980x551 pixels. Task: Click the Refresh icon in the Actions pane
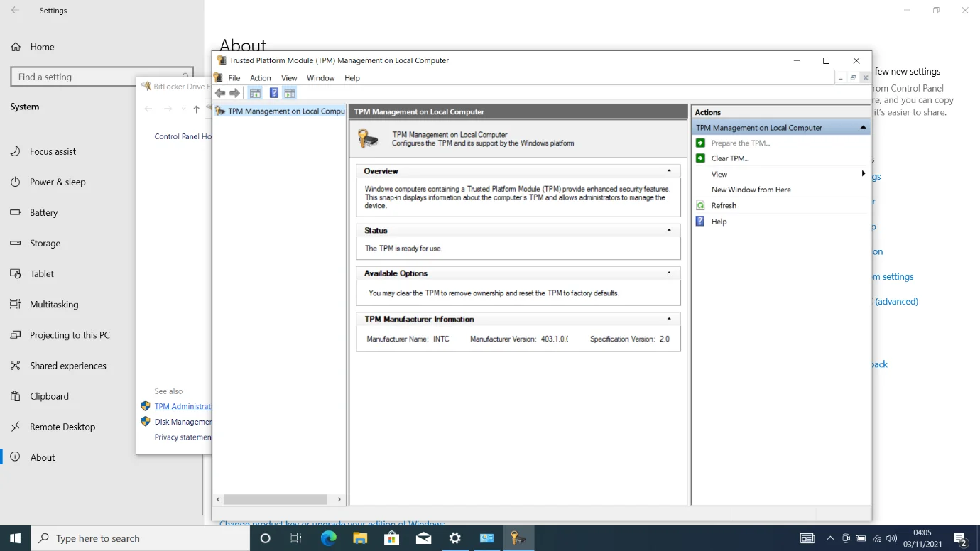coord(701,205)
